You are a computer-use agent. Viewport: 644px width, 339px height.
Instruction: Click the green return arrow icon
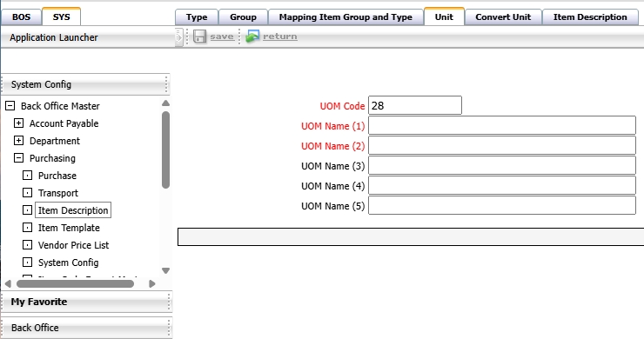tap(252, 37)
